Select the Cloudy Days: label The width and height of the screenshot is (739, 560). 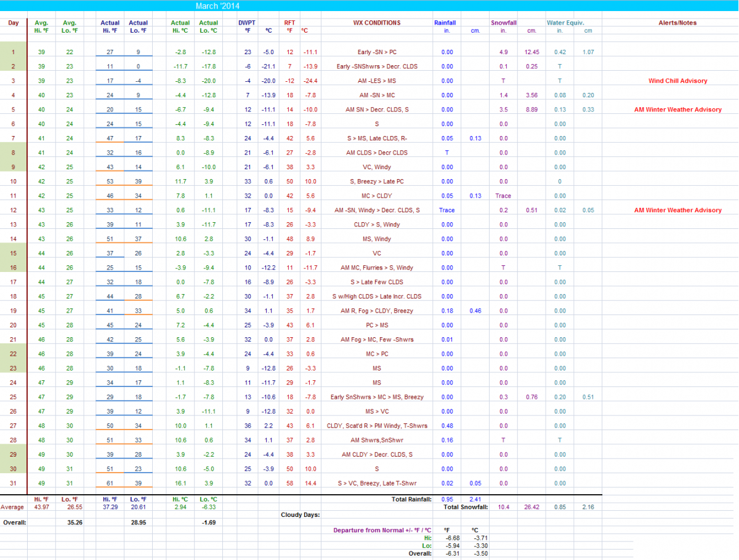pyautogui.click(x=300, y=514)
